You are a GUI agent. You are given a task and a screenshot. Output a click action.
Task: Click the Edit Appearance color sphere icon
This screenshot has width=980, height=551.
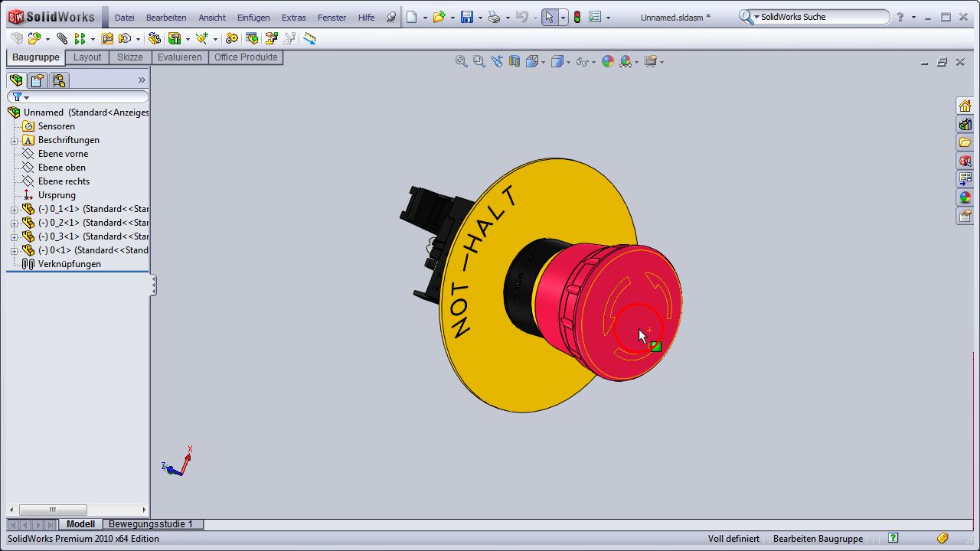pyautogui.click(x=608, y=61)
